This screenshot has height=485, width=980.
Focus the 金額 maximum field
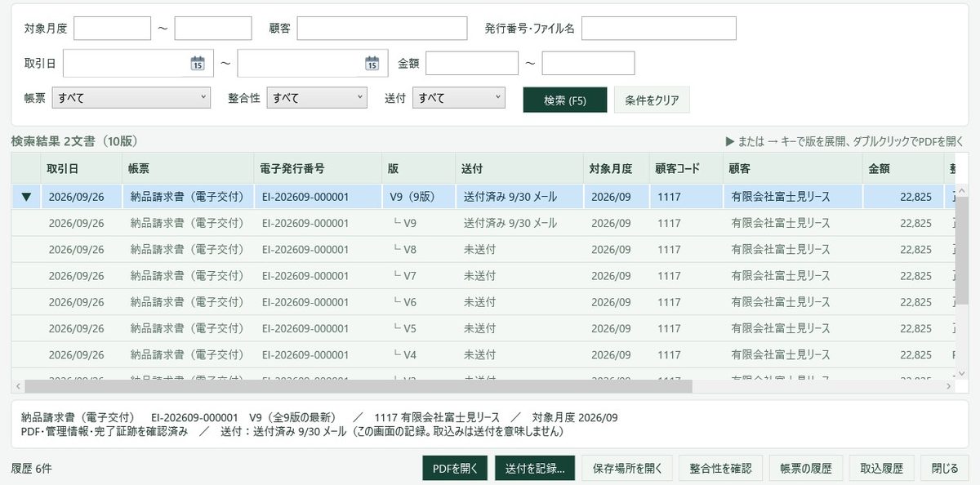tap(588, 63)
